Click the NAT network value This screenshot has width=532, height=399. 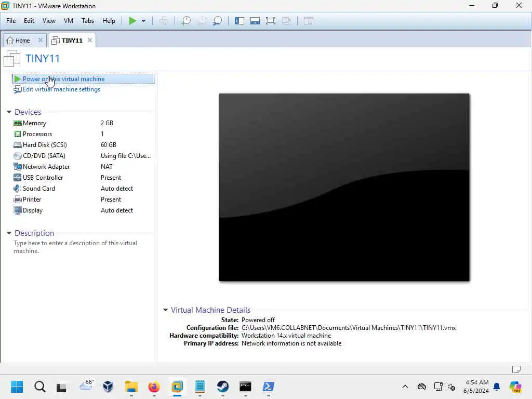[107, 166]
